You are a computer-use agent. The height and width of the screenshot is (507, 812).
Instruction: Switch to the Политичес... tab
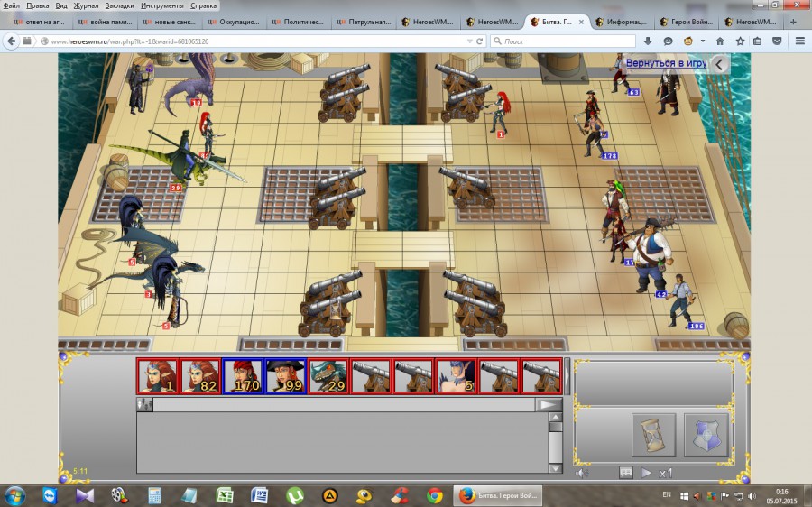coord(299,22)
